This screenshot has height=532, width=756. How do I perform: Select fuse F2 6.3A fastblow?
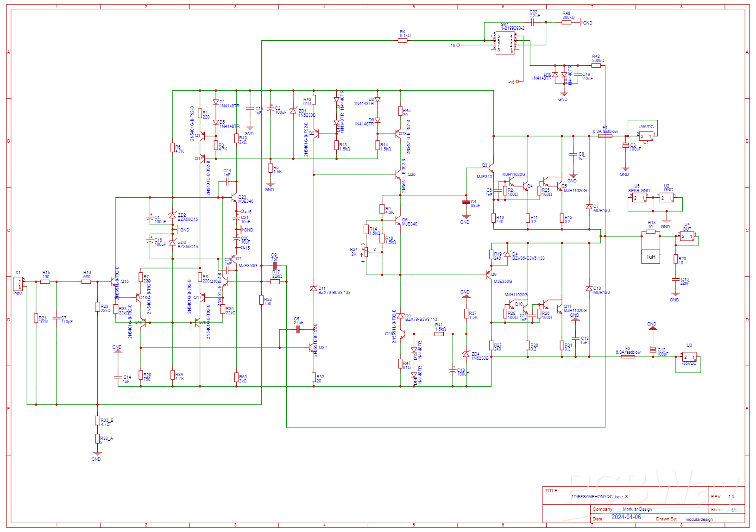click(x=628, y=357)
